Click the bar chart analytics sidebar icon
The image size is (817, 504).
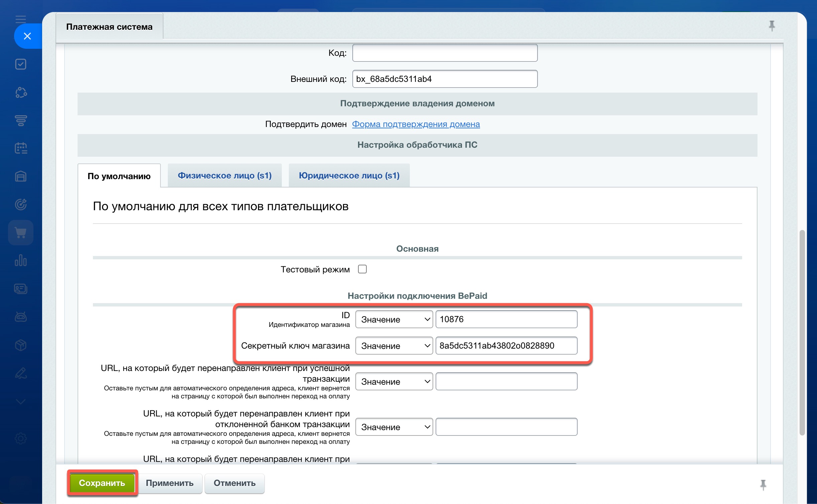pos(21,260)
